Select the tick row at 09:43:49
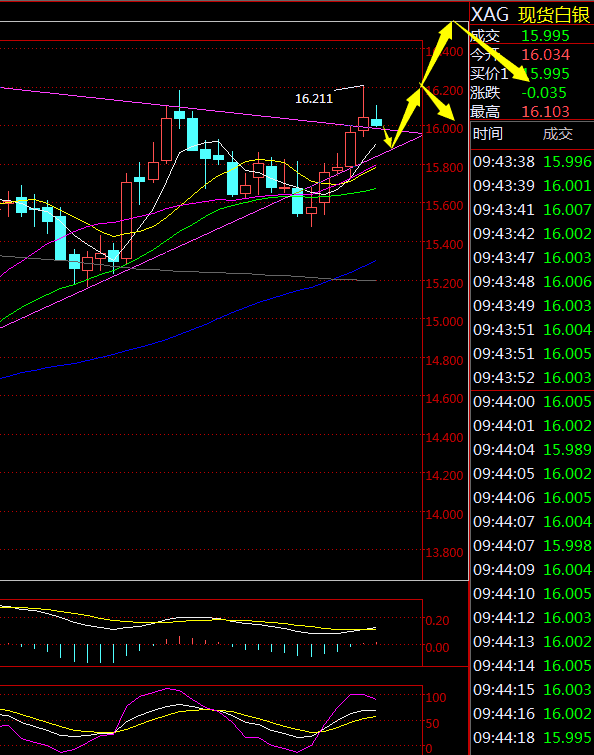 tap(532, 306)
